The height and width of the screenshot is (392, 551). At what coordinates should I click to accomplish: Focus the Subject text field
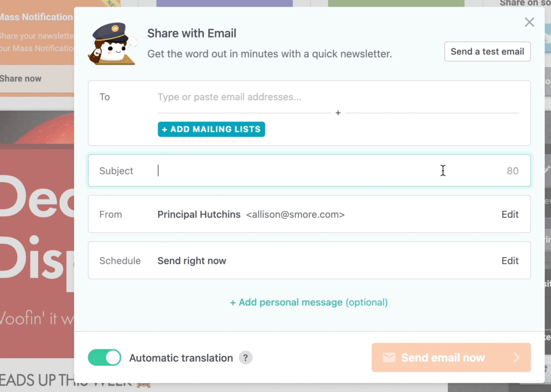pyautogui.click(x=309, y=170)
